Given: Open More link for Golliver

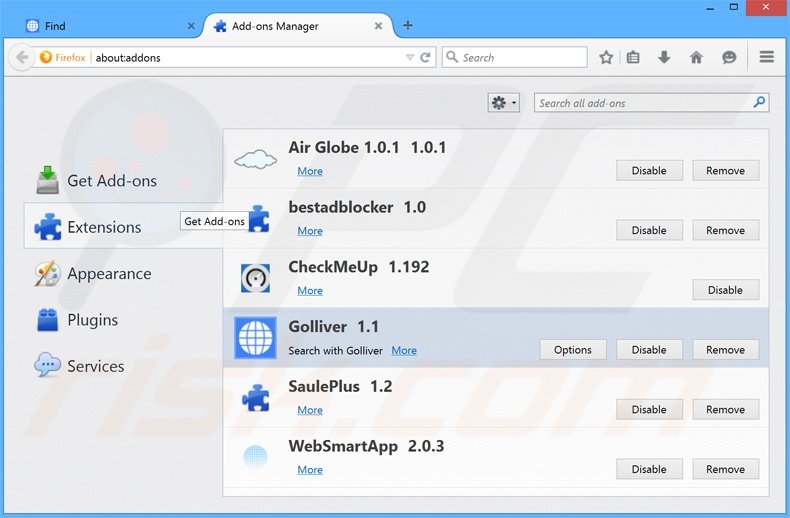Looking at the screenshot, I should tap(404, 350).
